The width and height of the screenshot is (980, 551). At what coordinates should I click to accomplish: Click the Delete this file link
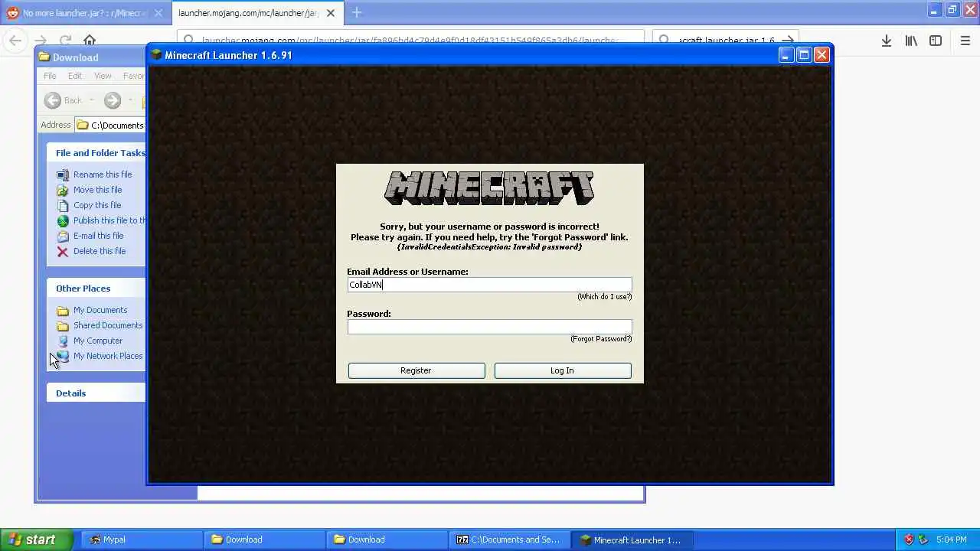[x=100, y=251]
